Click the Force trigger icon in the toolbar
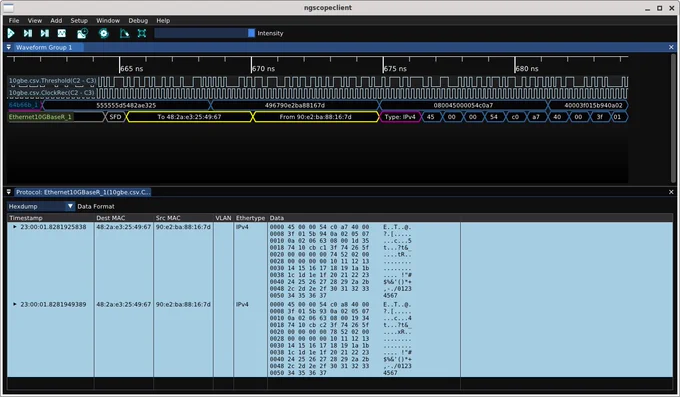Screen dimensions: 680x397 45,33
